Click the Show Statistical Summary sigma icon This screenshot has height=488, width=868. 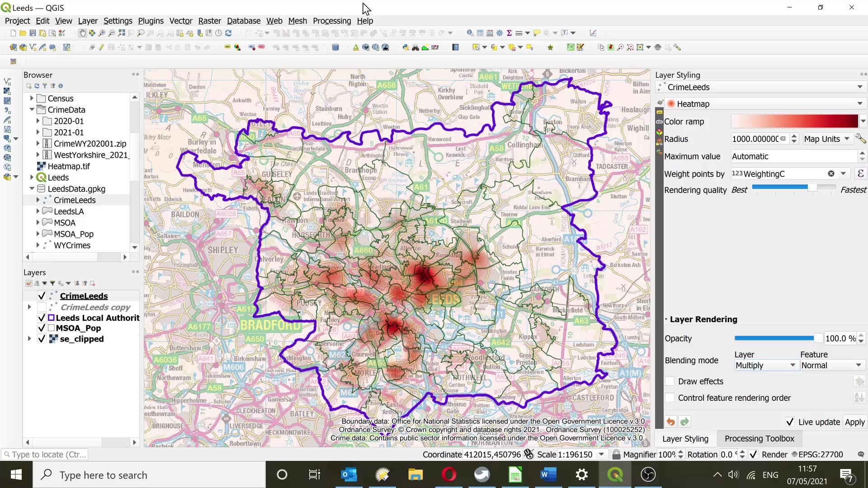pos(509,33)
